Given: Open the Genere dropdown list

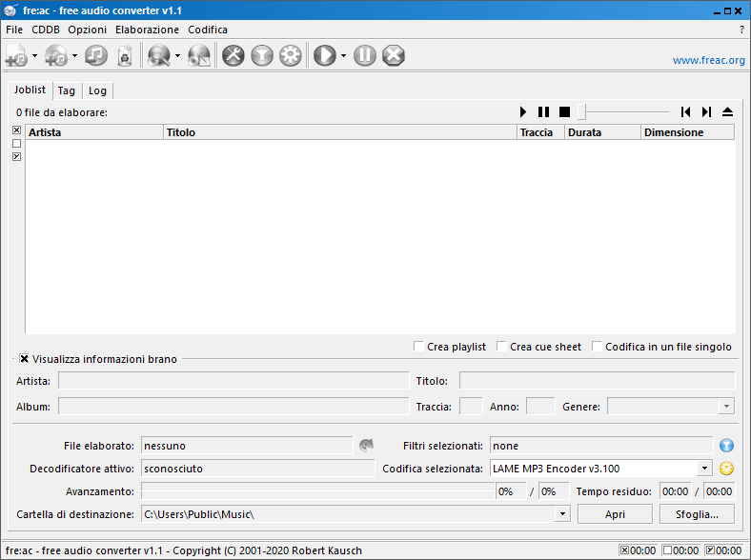Looking at the screenshot, I should [x=726, y=407].
